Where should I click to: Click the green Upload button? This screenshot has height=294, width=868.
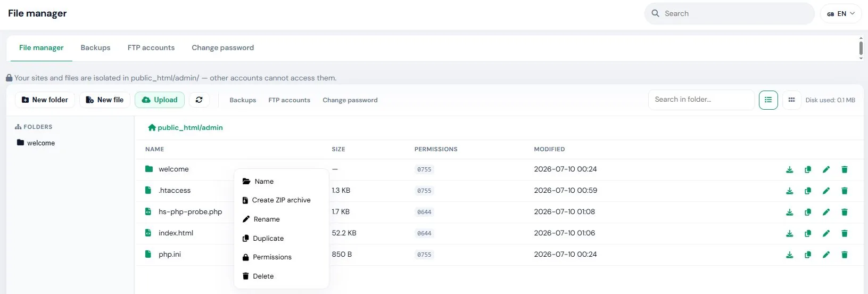click(x=160, y=100)
